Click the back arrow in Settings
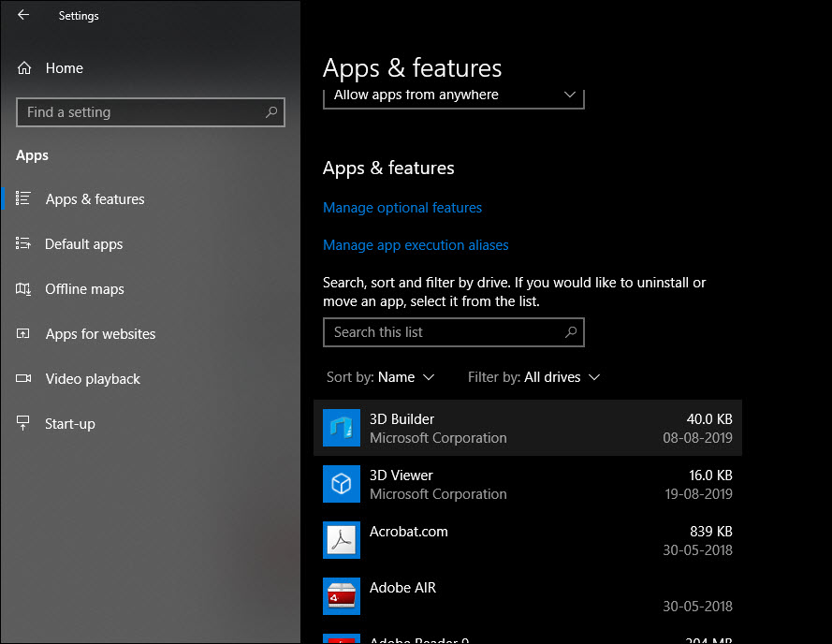 pos(23,15)
